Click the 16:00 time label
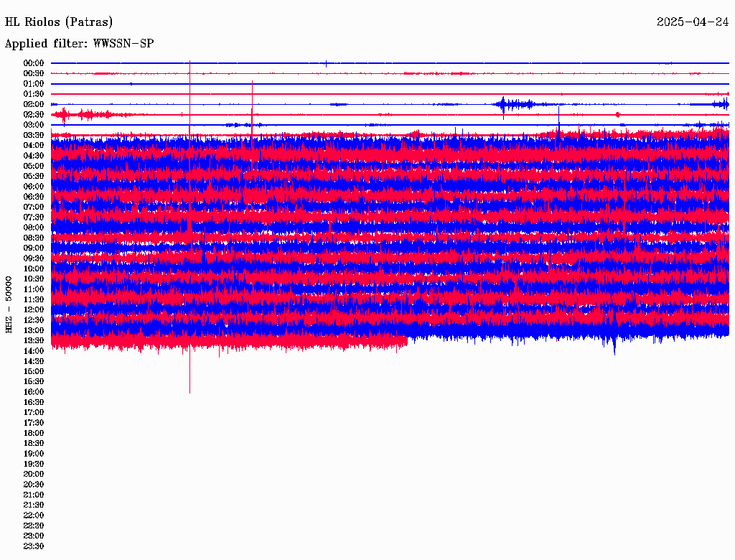Image resolution: width=735 pixels, height=560 pixels. tap(34, 392)
